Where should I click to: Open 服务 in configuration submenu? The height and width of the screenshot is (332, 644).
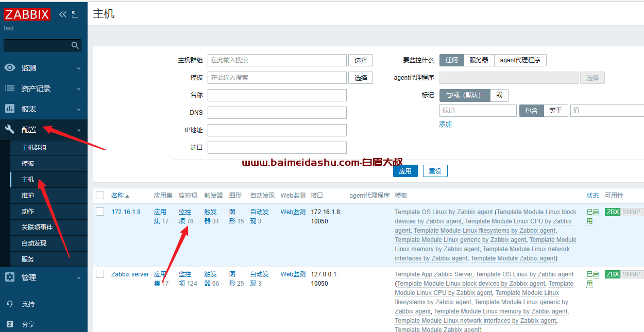pos(28,259)
